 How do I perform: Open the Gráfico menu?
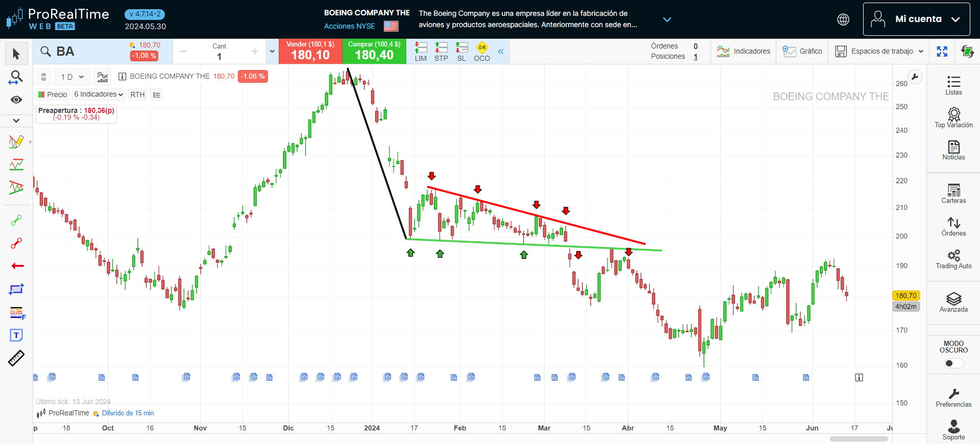(x=802, y=51)
